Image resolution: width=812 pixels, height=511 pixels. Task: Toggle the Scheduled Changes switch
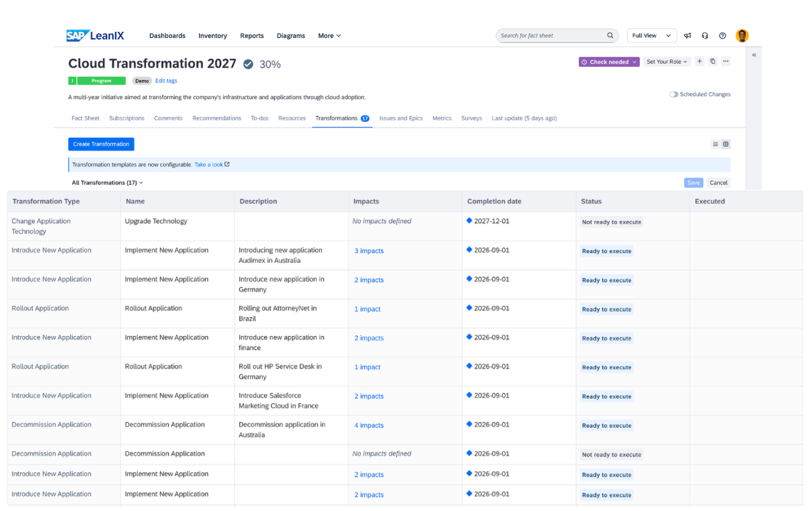674,94
